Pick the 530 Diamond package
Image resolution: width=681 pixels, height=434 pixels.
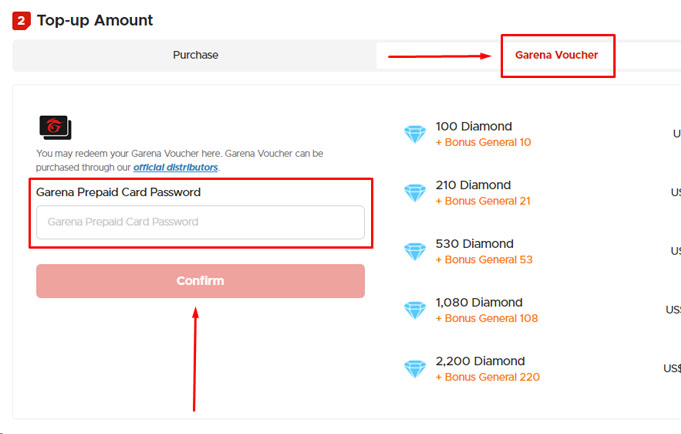coord(474,244)
